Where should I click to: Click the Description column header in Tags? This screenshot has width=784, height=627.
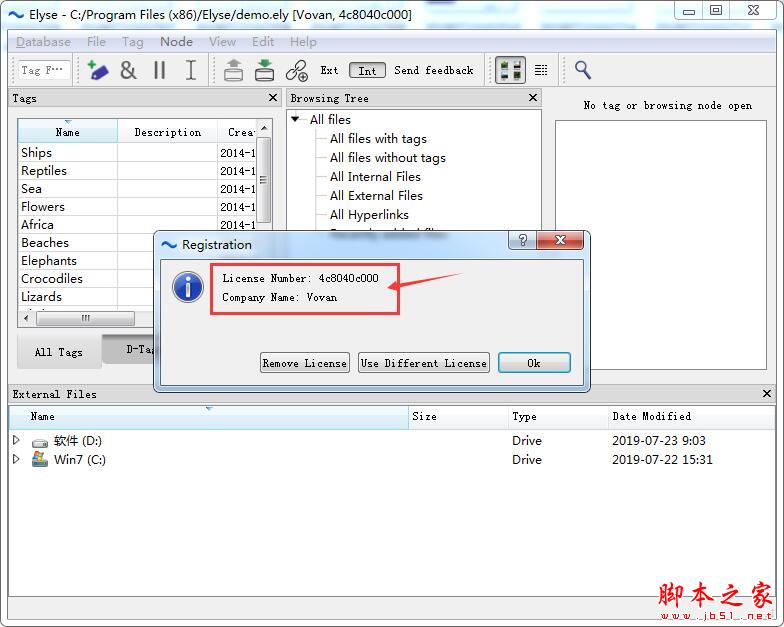point(168,132)
